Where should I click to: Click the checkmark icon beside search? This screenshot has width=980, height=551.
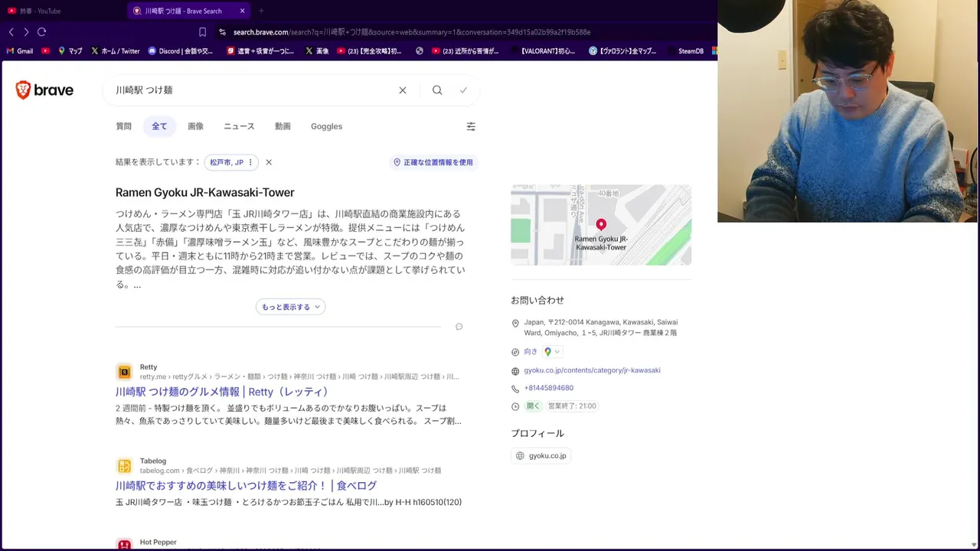(x=463, y=90)
